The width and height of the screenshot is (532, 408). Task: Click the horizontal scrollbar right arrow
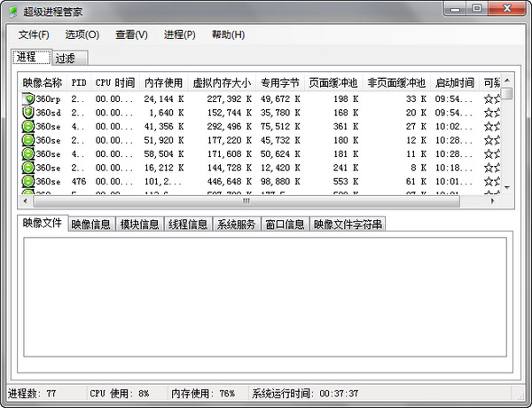click(494, 201)
